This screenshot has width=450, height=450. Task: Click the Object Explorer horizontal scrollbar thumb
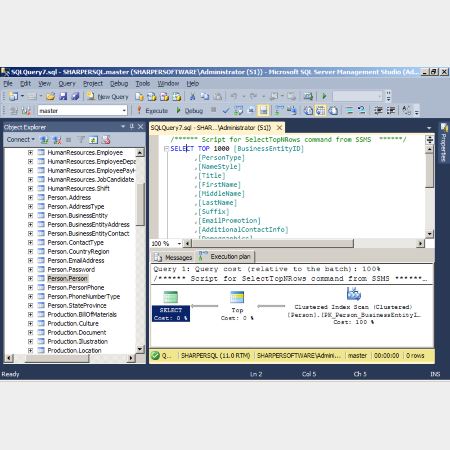pos(57,358)
